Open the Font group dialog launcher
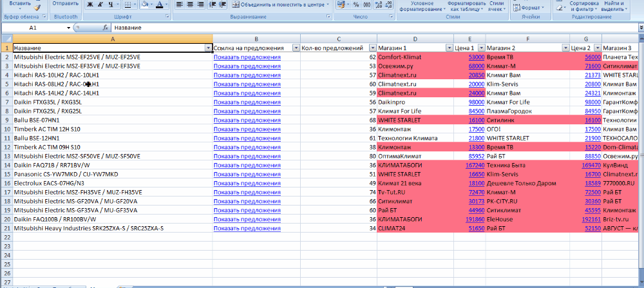This screenshot has height=288, width=644. point(167,17)
